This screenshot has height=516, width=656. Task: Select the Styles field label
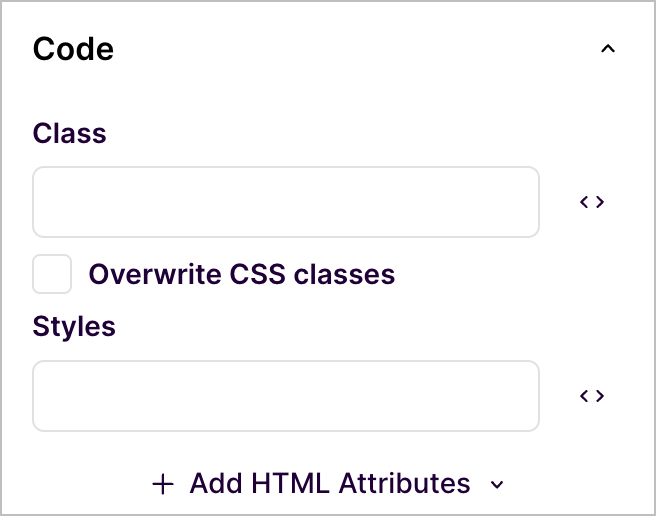[x=74, y=326]
